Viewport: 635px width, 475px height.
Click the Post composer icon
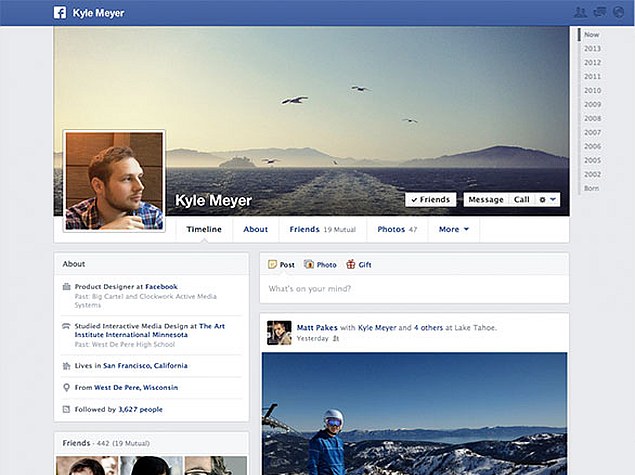[272, 264]
